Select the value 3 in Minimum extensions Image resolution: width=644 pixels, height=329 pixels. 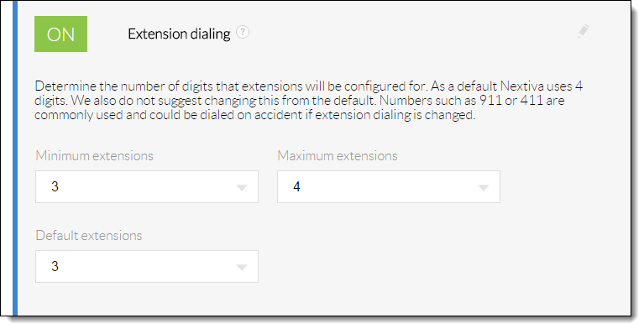(x=55, y=187)
